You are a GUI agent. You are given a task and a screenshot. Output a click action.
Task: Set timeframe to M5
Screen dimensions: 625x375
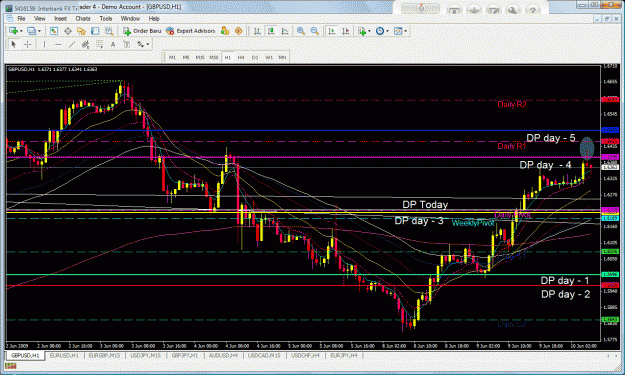click(x=186, y=57)
